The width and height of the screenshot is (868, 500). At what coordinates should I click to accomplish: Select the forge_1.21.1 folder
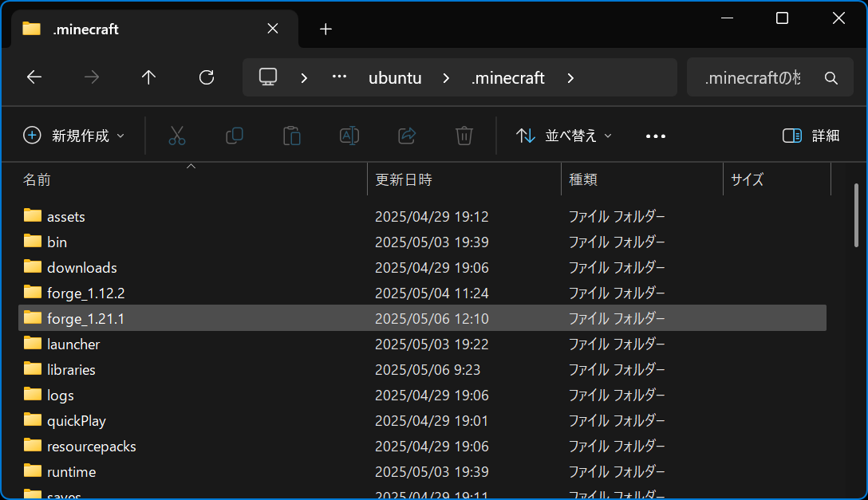coord(422,318)
